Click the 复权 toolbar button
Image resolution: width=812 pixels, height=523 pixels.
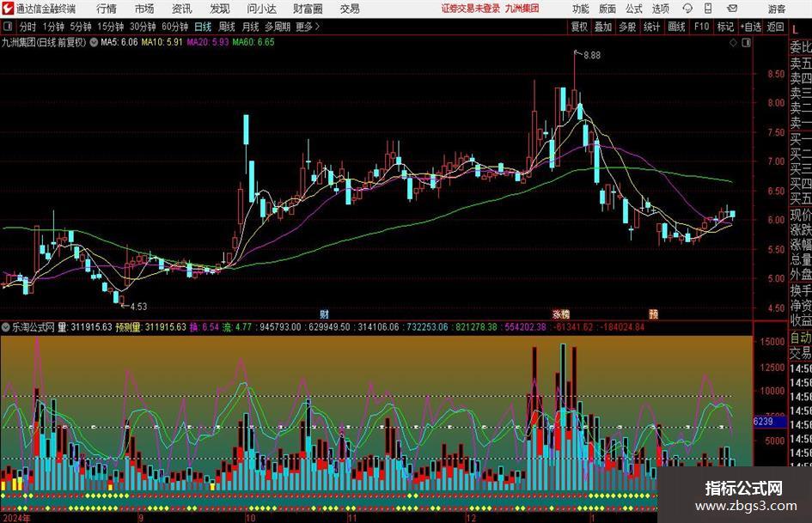[579, 27]
